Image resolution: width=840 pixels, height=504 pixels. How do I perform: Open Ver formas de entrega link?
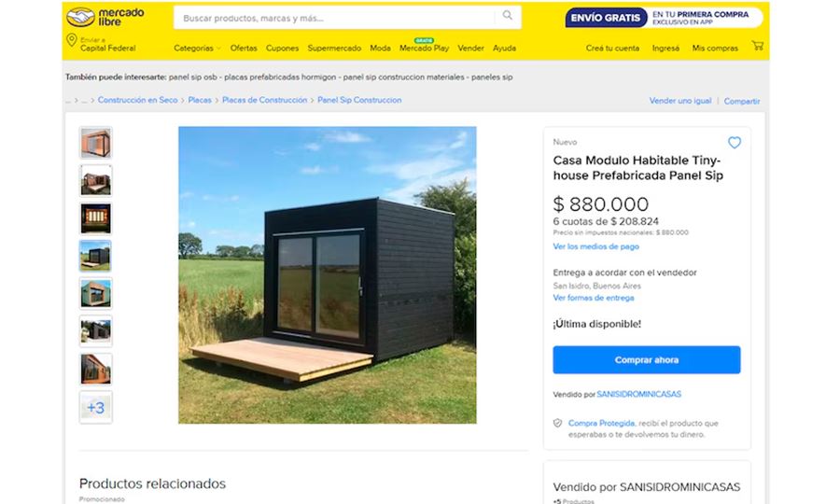593,298
